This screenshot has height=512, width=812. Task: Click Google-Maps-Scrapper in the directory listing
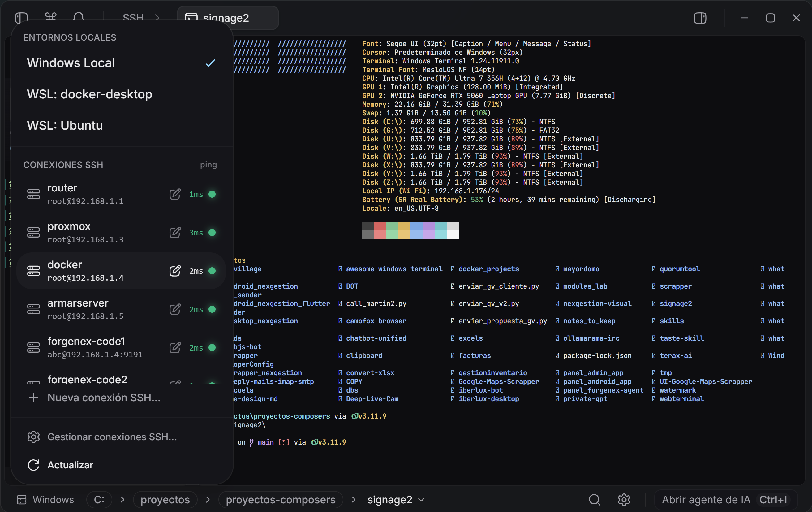point(499,381)
